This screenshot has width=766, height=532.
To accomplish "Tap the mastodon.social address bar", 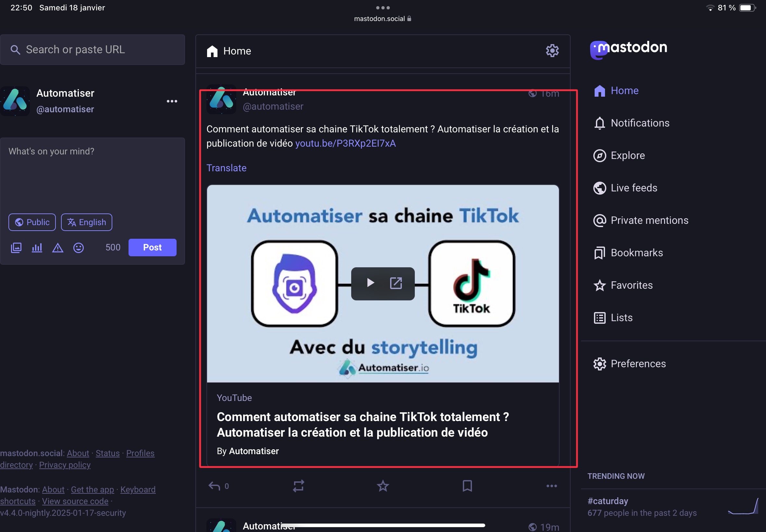I will click(382, 19).
